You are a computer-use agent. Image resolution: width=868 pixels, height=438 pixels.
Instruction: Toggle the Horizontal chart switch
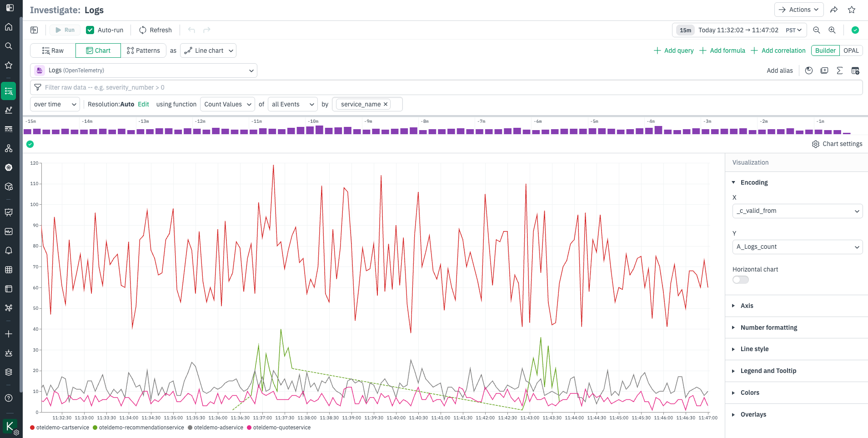741,280
